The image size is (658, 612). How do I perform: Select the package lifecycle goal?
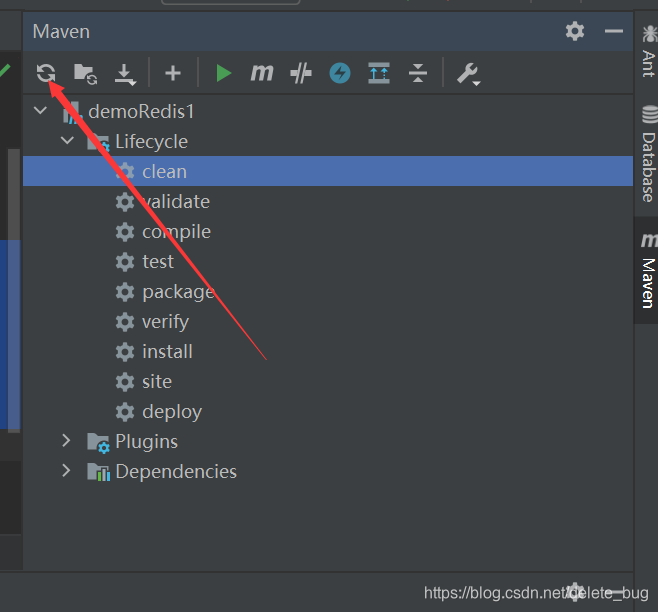[328, 291]
